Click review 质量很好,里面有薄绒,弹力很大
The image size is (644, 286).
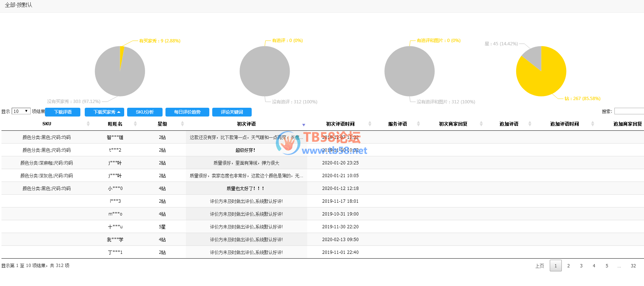(246, 163)
